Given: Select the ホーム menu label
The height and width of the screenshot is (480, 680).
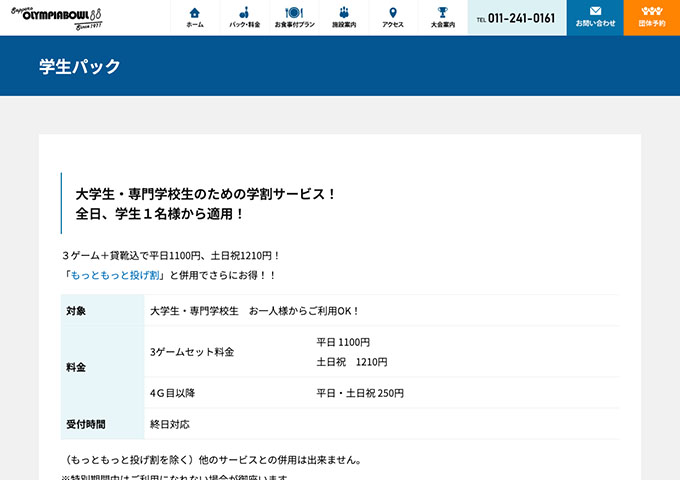Looking at the screenshot, I should [195, 25].
